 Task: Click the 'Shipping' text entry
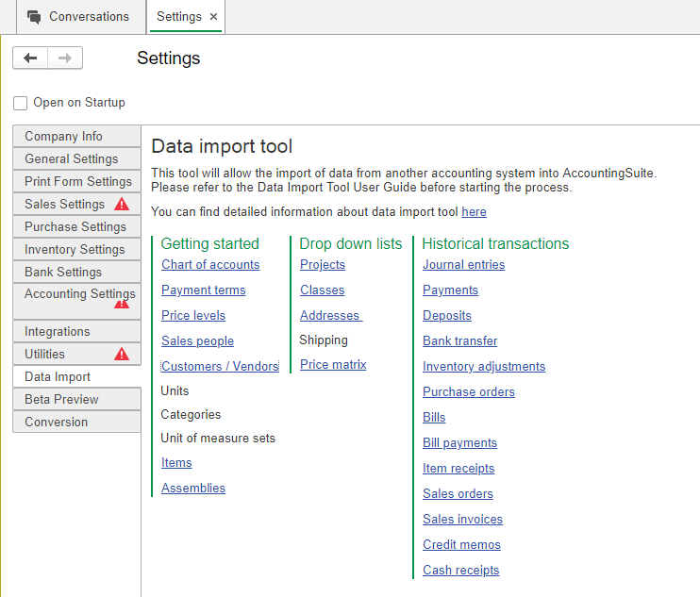[x=324, y=340]
